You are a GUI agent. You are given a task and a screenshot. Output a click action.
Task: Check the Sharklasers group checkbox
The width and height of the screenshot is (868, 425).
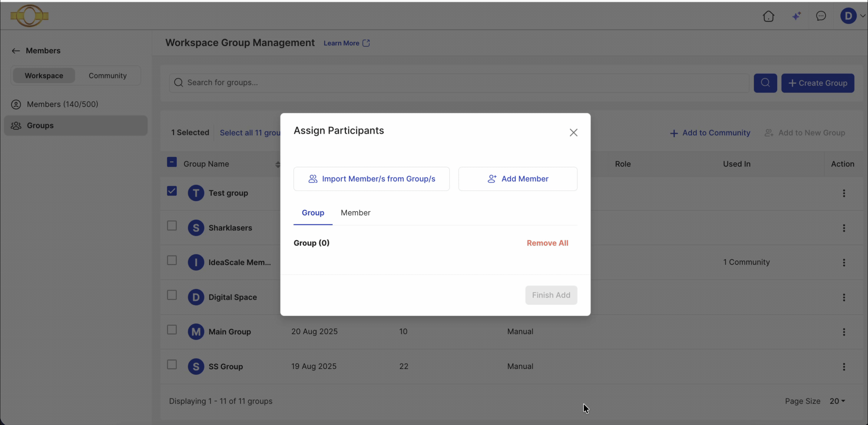tap(172, 226)
